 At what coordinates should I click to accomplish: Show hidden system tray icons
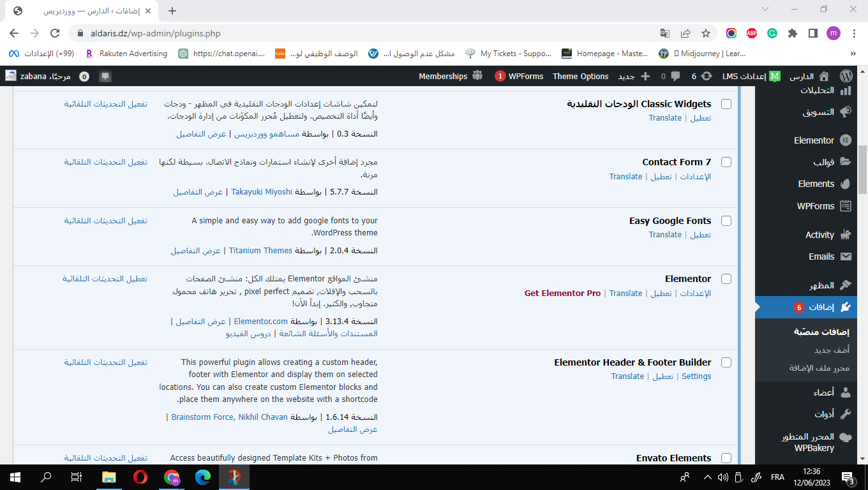click(x=707, y=477)
